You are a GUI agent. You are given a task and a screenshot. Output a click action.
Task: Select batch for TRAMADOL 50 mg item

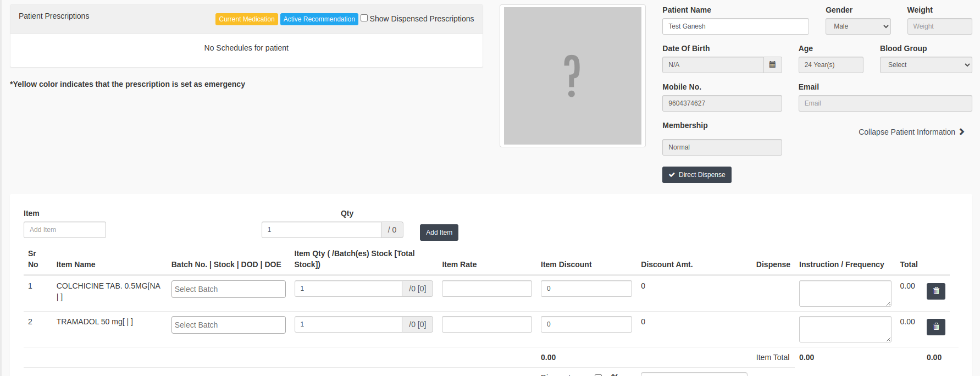pyautogui.click(x=228, y=325)
